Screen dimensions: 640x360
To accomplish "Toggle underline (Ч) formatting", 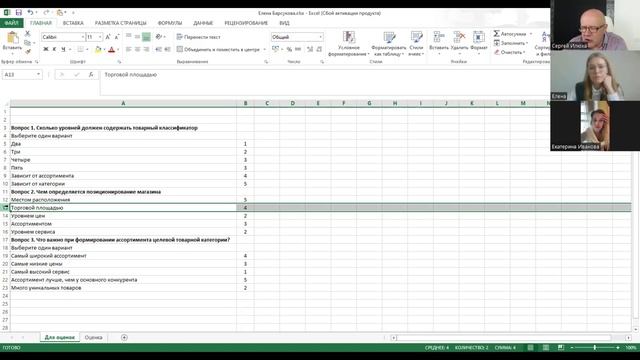I will (63, 49).
